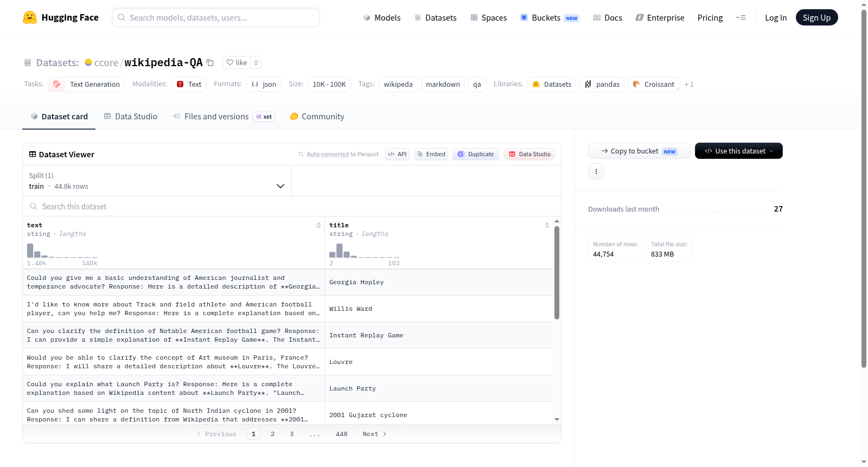
Task: Focus the Search this dataset field
Action: [291, 206]
